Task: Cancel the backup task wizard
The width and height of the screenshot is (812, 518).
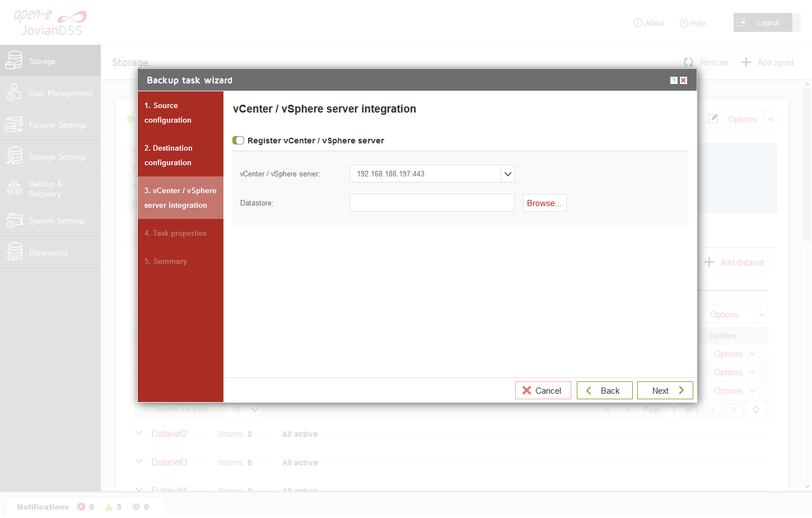Action: [x=543, y=390]
